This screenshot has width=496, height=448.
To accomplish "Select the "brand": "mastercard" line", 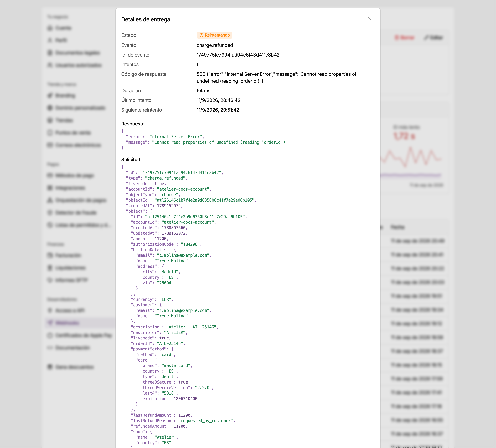I will [166, 365].
